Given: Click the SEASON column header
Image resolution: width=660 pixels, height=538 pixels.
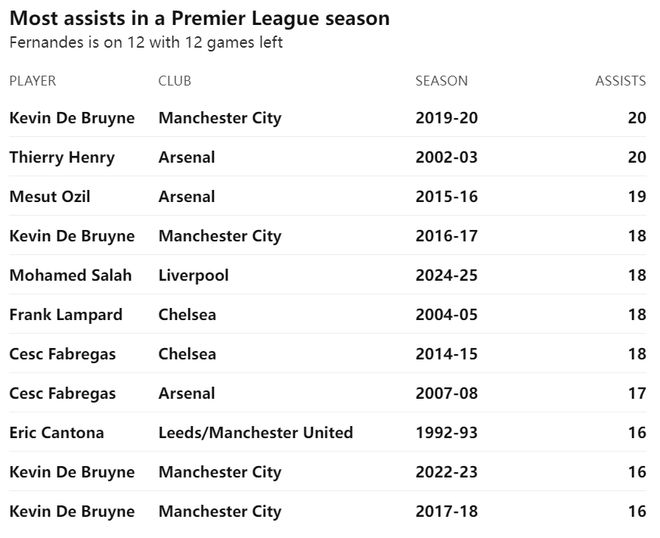Looking at the screenshot, I should (x=441, y=81).
